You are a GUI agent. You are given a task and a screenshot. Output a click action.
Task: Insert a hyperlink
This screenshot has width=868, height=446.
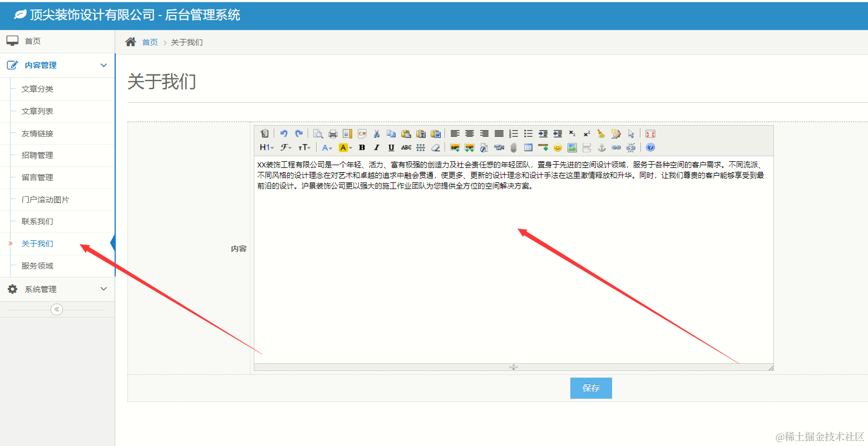616,147
